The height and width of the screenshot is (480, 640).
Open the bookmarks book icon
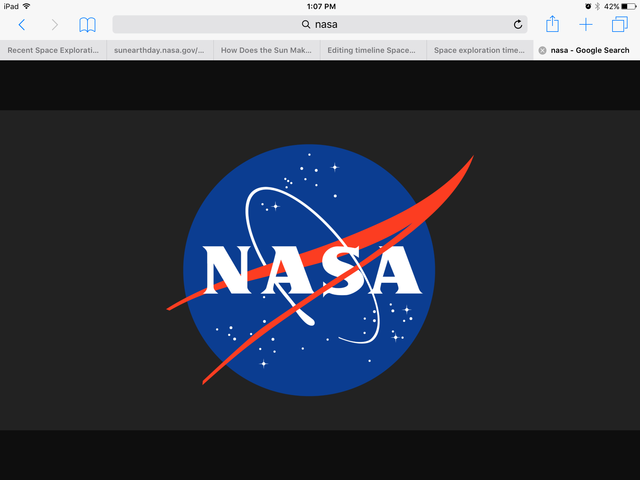coord(87,25)
